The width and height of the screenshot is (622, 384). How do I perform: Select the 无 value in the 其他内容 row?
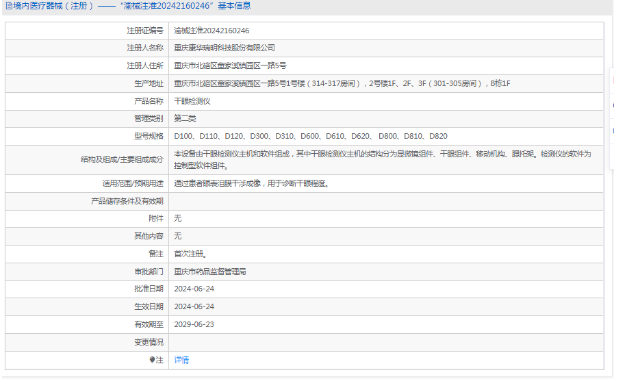click(178, 236)
